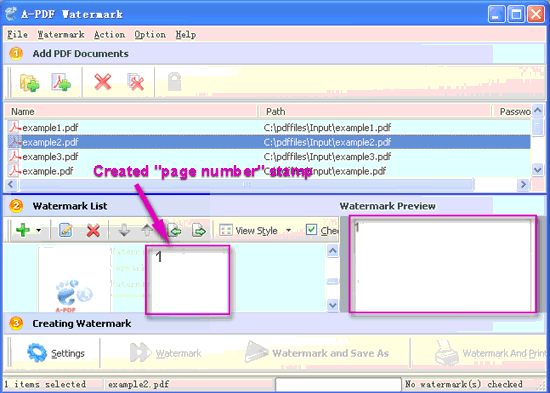Click the Export watermark icon with right green arrow
Image resolution: width=550 pixels, height=393 pixels.
coord(199,231)
